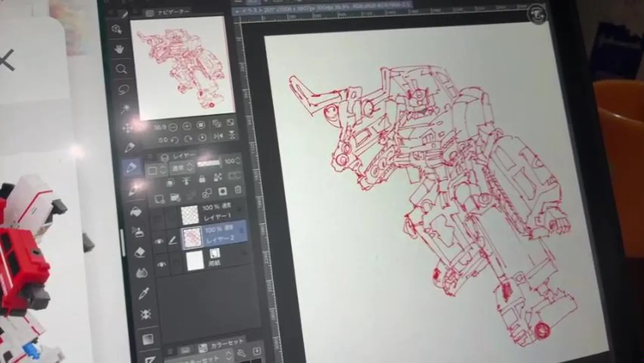Image resolution: width=644 pixels, height=363 pixels.
Task: Delete the selected layer with trash icon
Action: [238, 190]
